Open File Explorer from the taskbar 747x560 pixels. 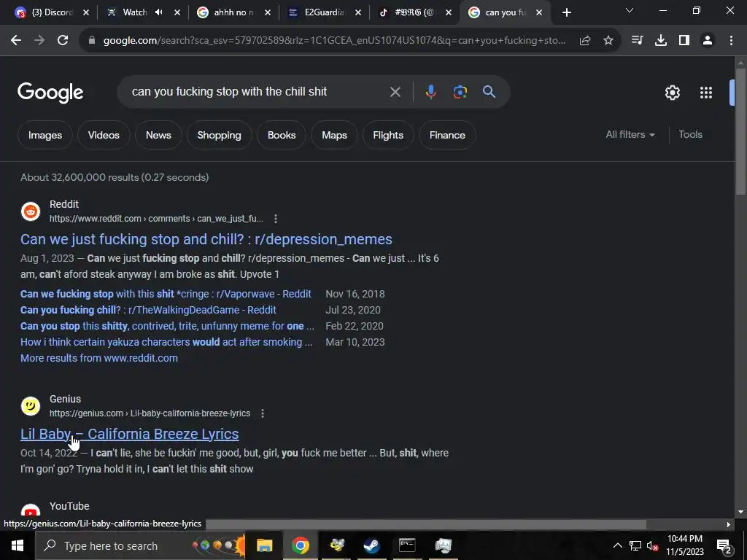pos(264,545)
